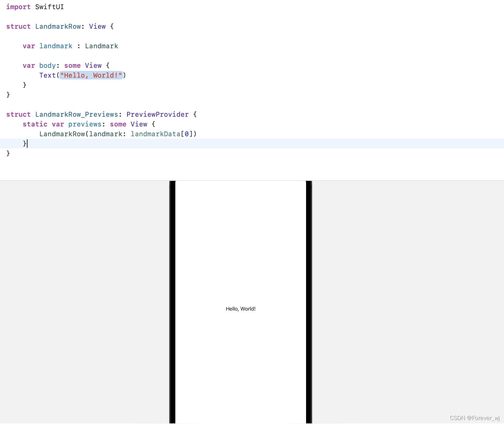Click the landmark variable name
The image size is (504, 424).
[x=56, y=46]
